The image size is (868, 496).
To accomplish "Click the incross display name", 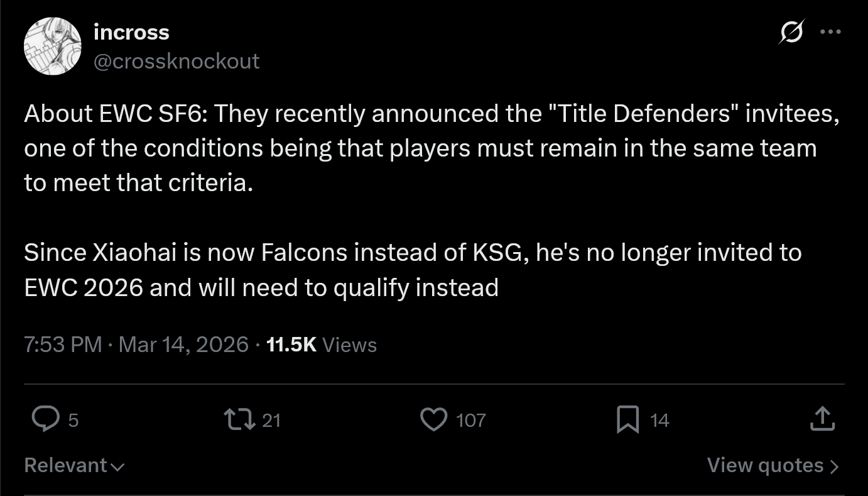I will coord(131,32).
